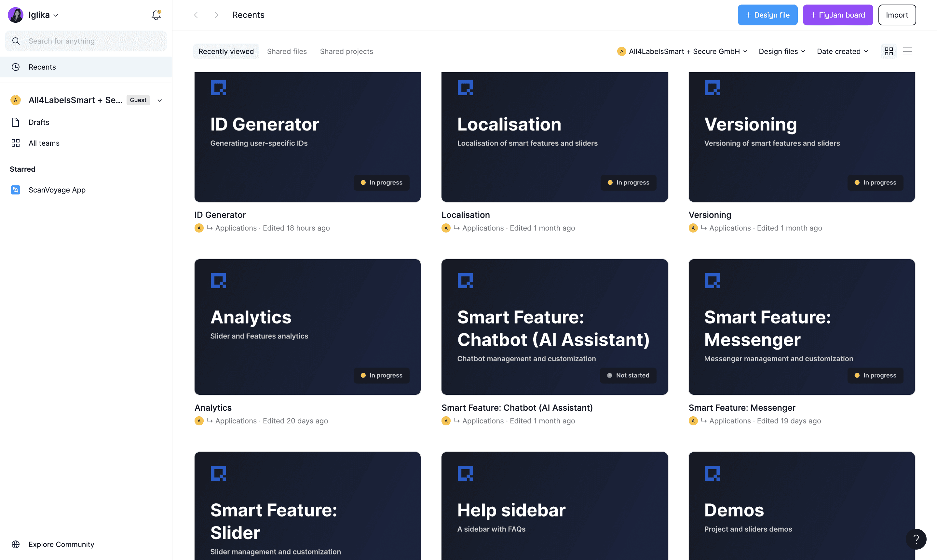Open the notifications bell
Screen dimensions: 937x560
click(x=156, y=15)
